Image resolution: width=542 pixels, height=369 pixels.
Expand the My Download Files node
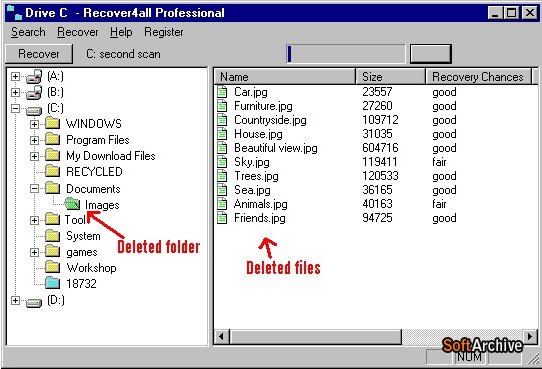click(x=34, y=156)
